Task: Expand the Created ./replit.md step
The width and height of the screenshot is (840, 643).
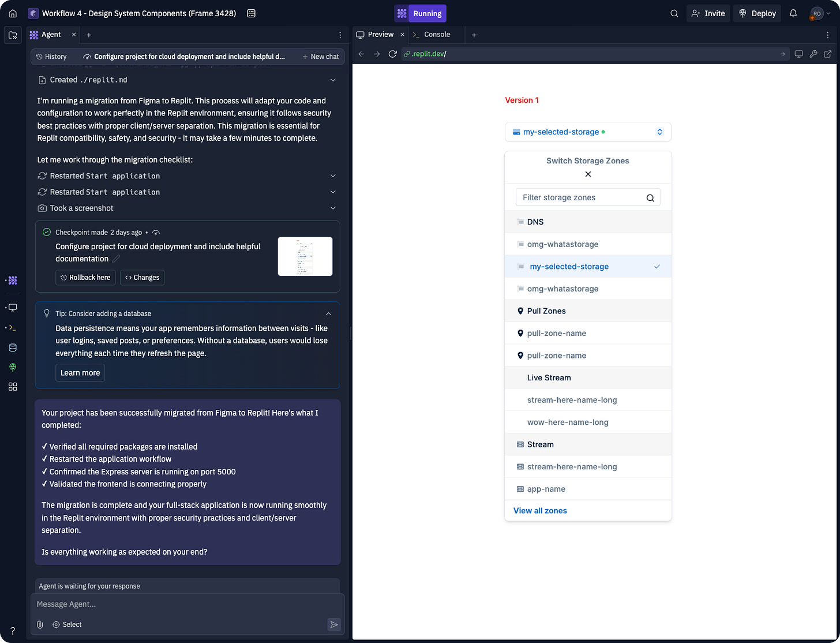Action: (x=333, y=80)
